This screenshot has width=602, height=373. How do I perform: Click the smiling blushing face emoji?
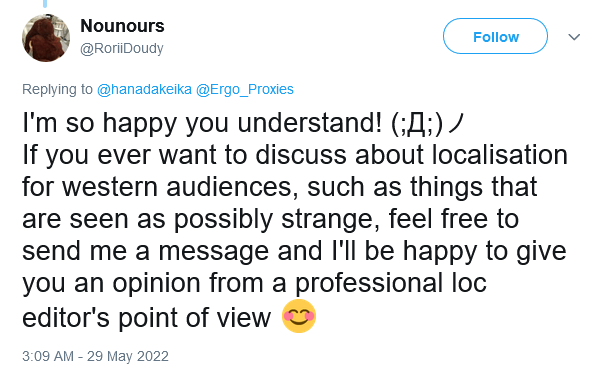pyautogui.click(x=299, y=316)
